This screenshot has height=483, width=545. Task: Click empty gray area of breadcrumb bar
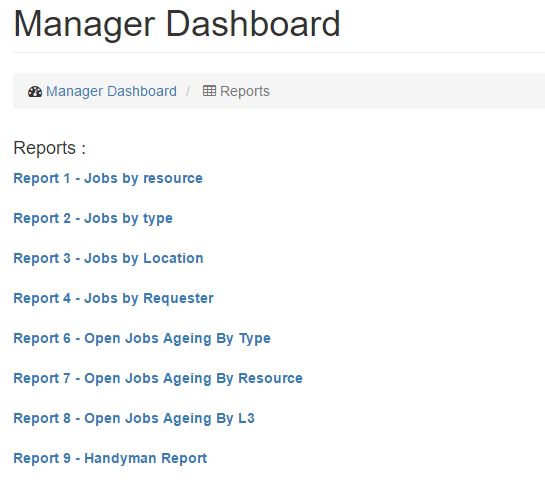pyautogui.click(x=407, y=91)
